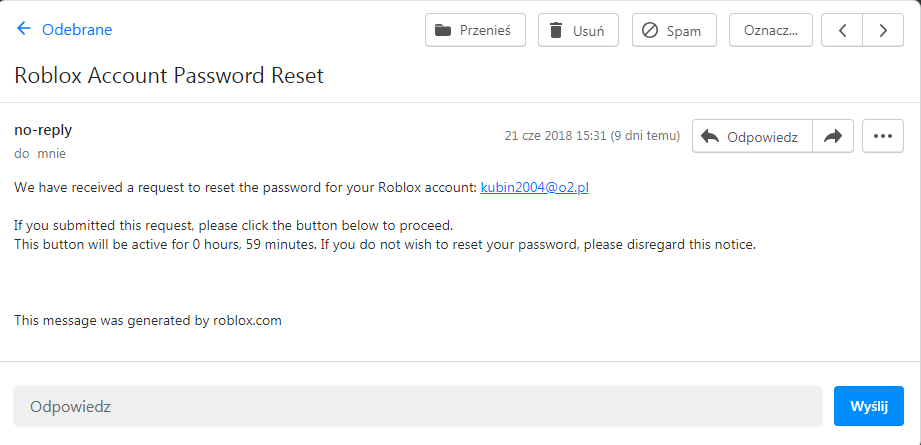
Task: Forward the email with the forward arrow
Action: click(x=832, y=137)
